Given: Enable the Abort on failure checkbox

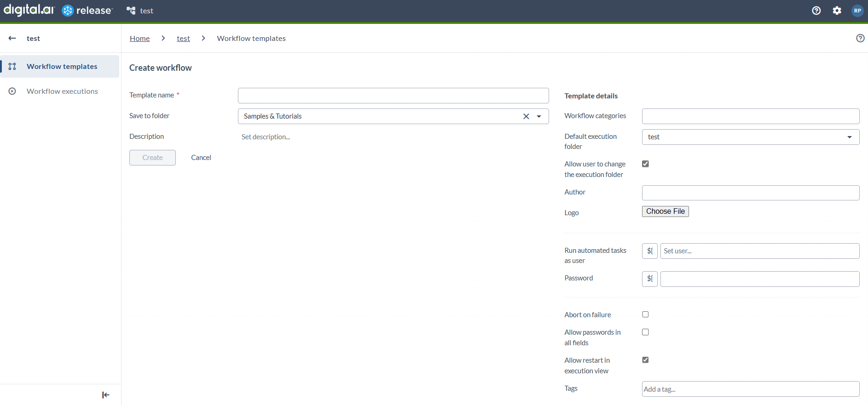Looking at the screenshot, I should click(645, 314).
